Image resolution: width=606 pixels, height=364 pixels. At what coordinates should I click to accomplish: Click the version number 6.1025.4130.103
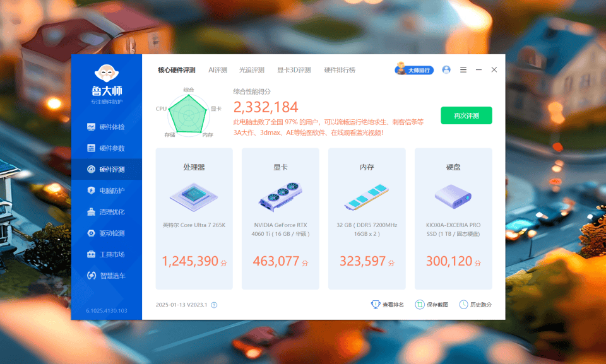[107, 310]
